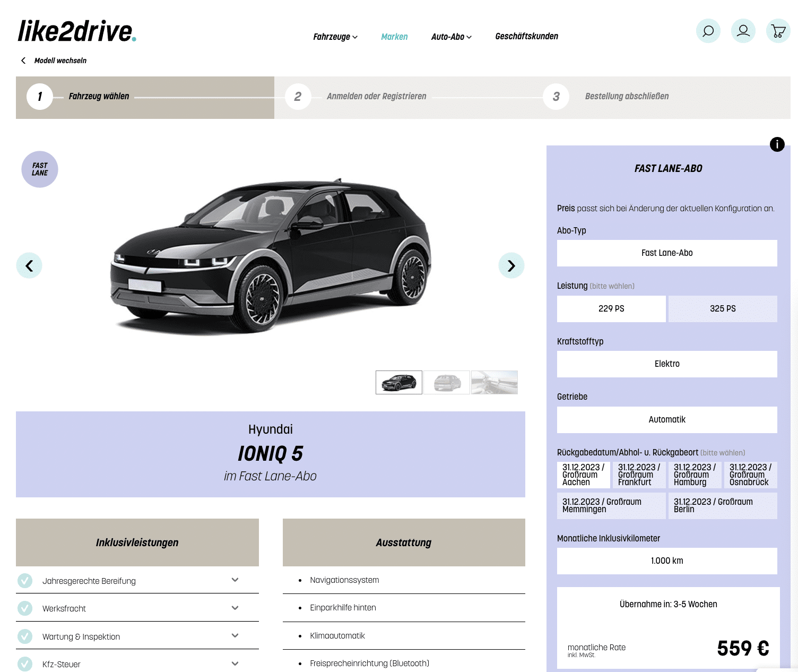Choose 31.12.2023 Großraum Berlin return location

click(723, 506)
